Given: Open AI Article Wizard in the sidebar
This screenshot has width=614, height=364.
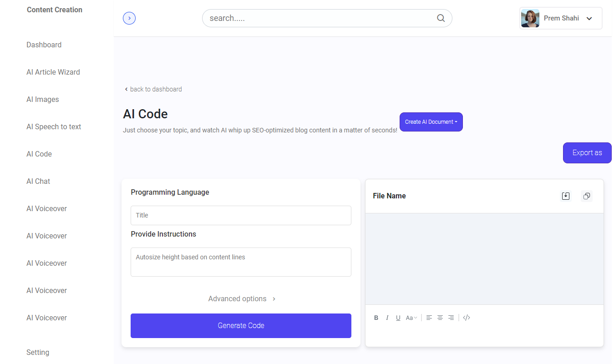Looking at the screenshot, I should coord(53,72).
